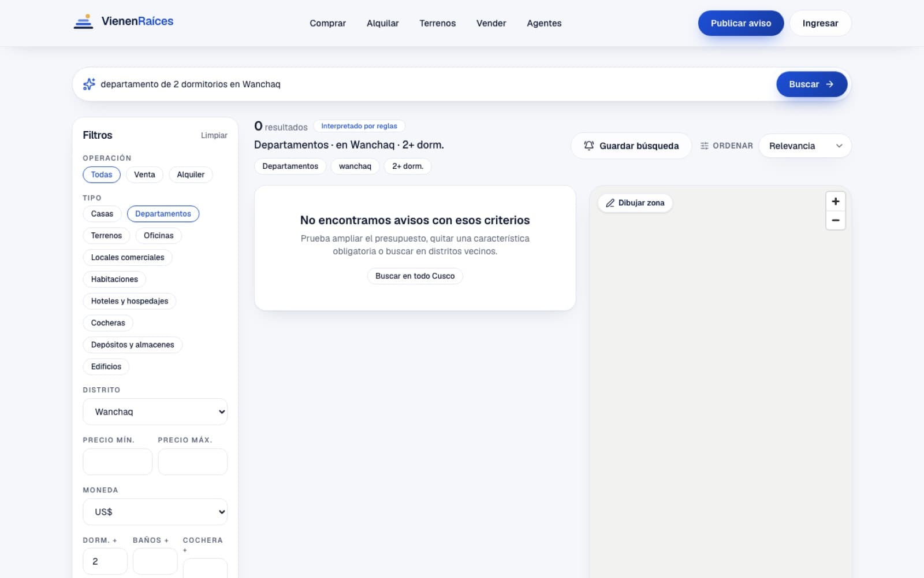The width and height of the screenshot is (924, 578).
Task: Toggle Depósitos y almacenes type
Action: (x=132, y=345)
